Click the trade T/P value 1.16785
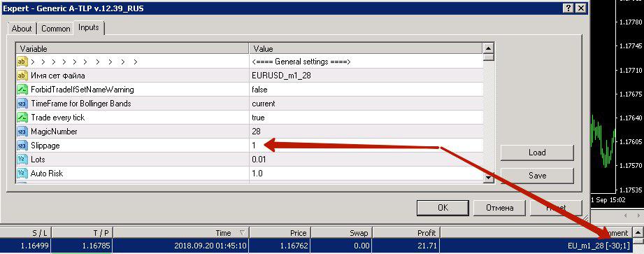 click(x=95, y=246)
